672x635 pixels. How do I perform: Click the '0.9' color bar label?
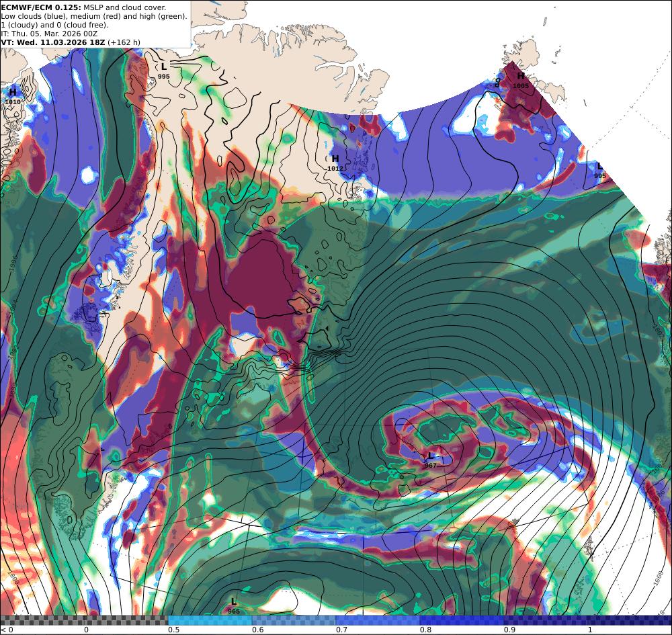[x=509, y=630]
